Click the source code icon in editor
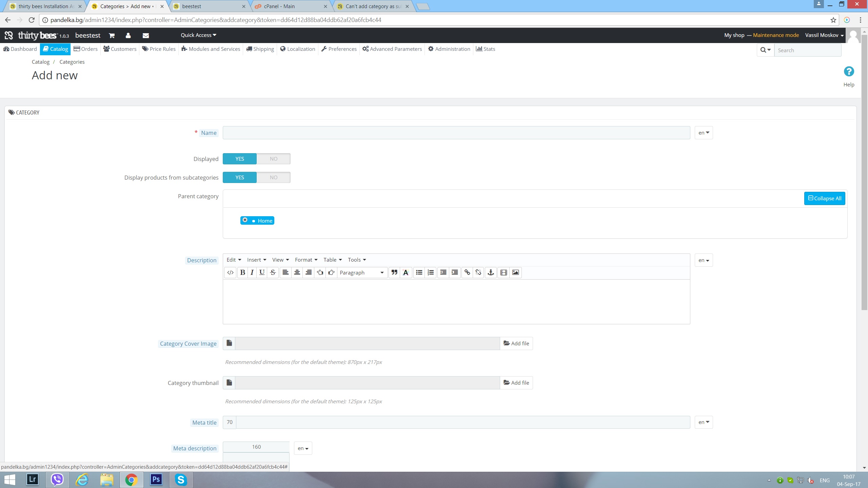This screenshot has height=488, width=868. coord(230,272)
